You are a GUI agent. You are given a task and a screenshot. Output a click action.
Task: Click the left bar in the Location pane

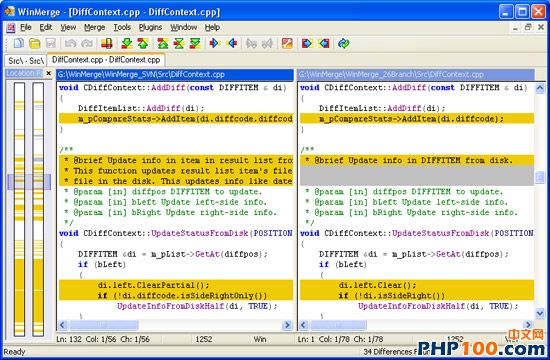[x=20, y=209]
